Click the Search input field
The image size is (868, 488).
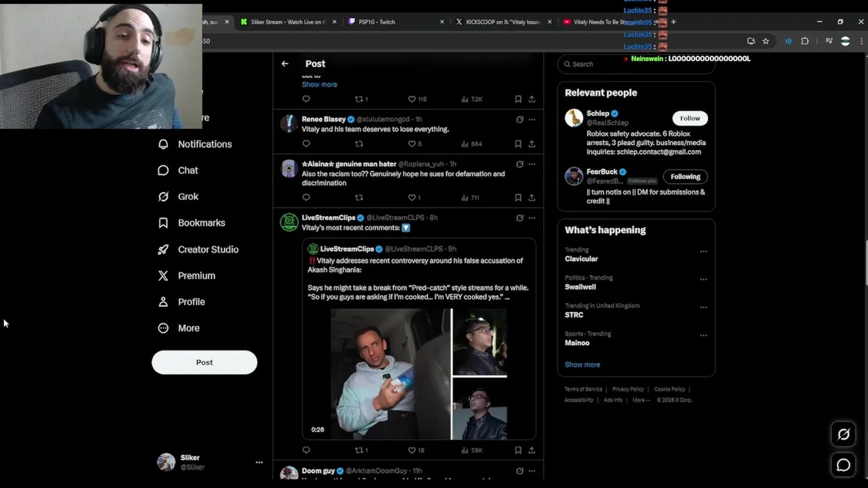click(x=636, y=64)
